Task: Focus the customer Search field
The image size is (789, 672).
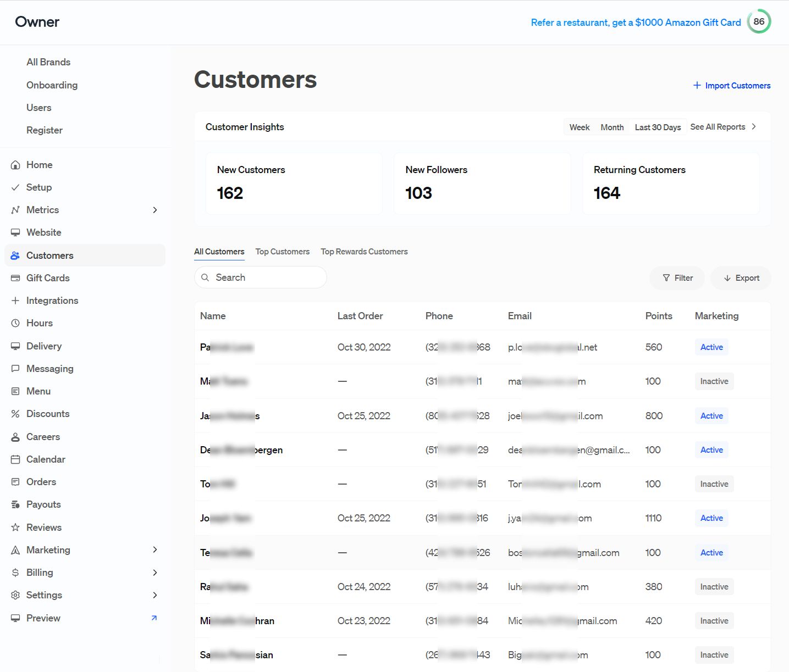Action: [261, 277]
